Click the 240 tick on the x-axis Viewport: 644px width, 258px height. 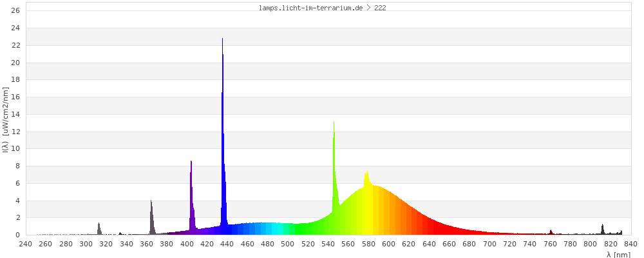point(26,244)
